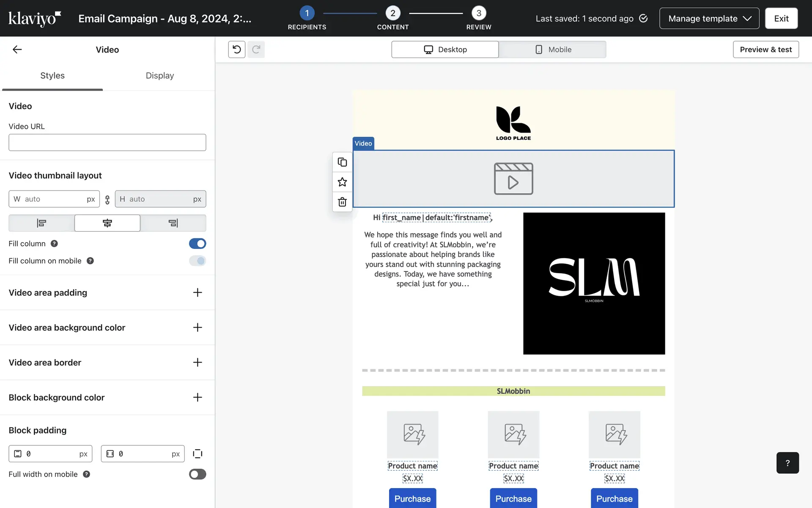
Task: Go back using the left arrow icon
Action: coord(17,50)
